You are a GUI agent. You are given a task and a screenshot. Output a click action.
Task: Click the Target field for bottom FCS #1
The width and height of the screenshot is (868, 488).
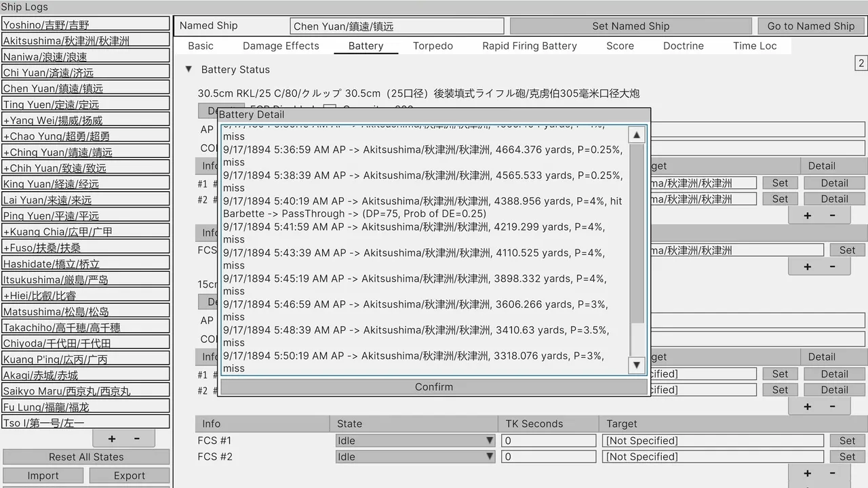(713, 441)
